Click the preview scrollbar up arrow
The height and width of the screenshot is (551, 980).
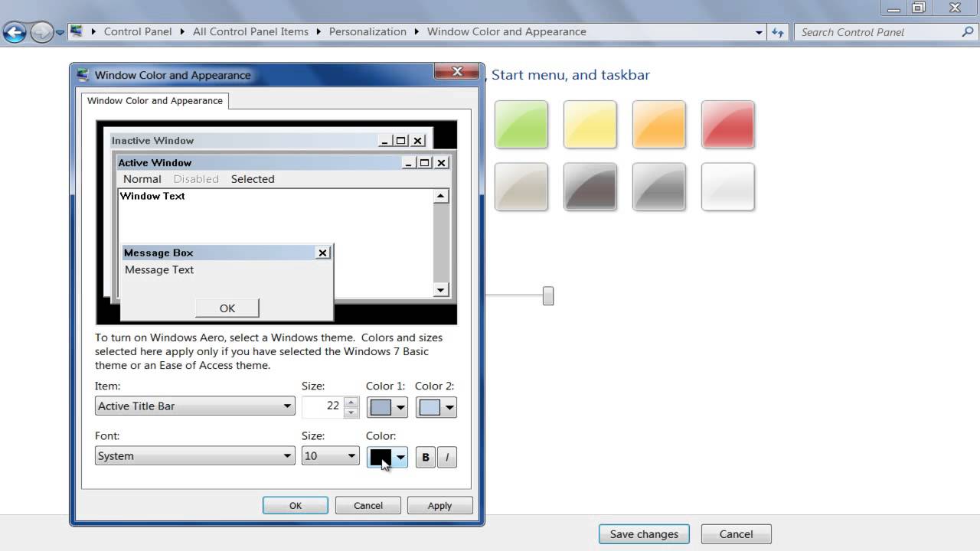tap(440, 196)
